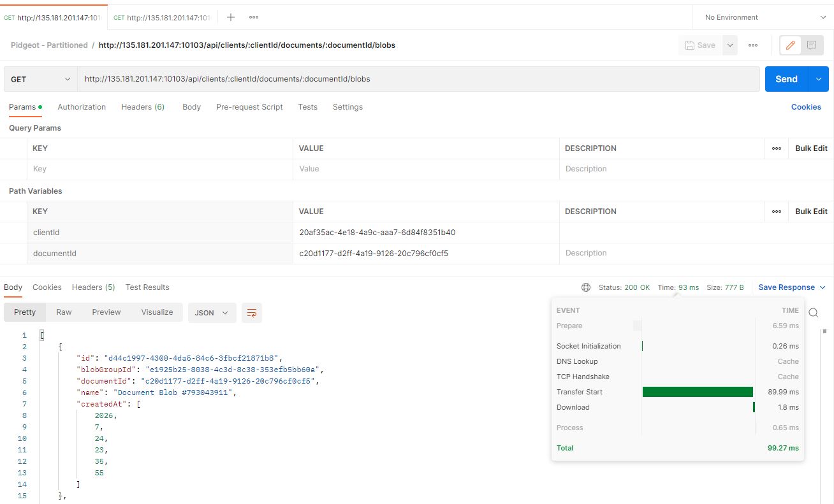Click the documentId value field
Viewport: 834px width, 504px height.
(427, 254)
